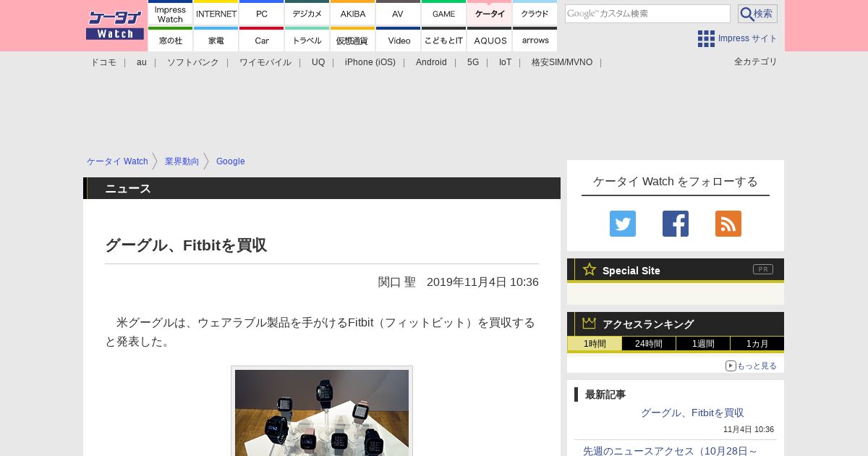Open the RSS feed icon
Image resolution: width=868 pixels, height=456 pixels.
(728, 224)
